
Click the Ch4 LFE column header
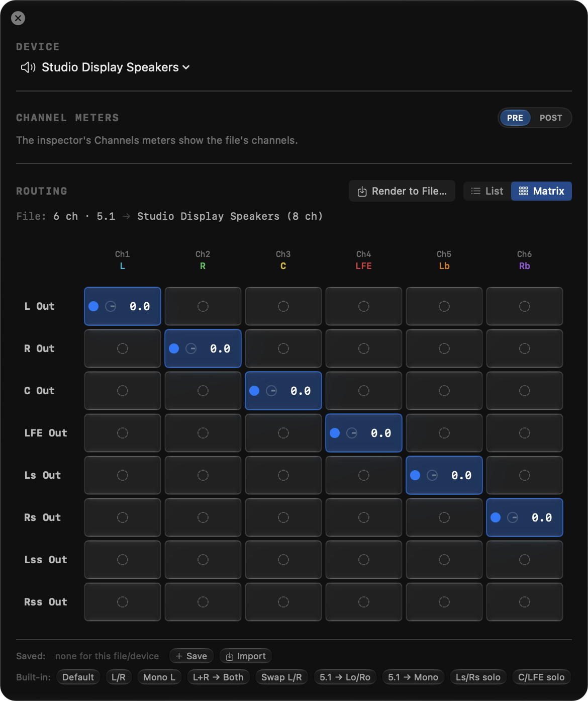click(x=364, y=260)
